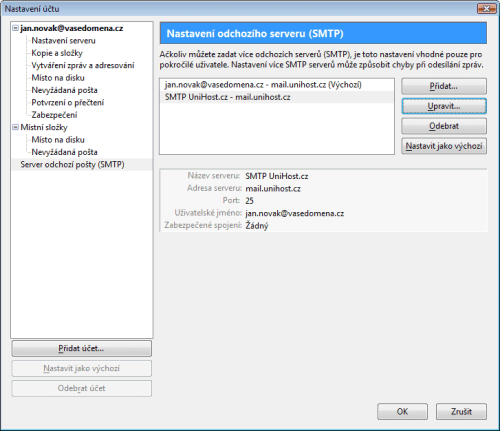
Task: Confirm dialog with OK
Action: [x=402, y=412]
